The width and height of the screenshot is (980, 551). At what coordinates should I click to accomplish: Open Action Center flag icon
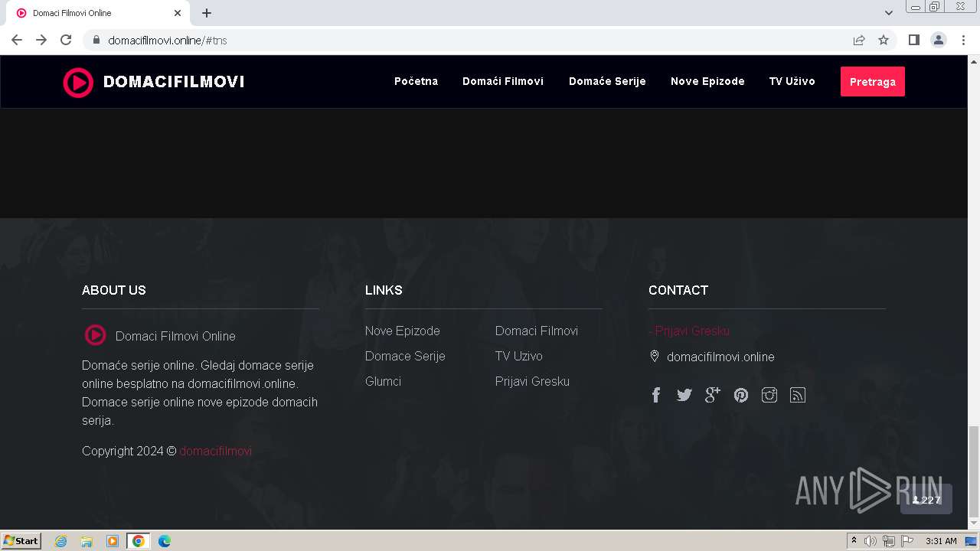[x=907, y=541]
